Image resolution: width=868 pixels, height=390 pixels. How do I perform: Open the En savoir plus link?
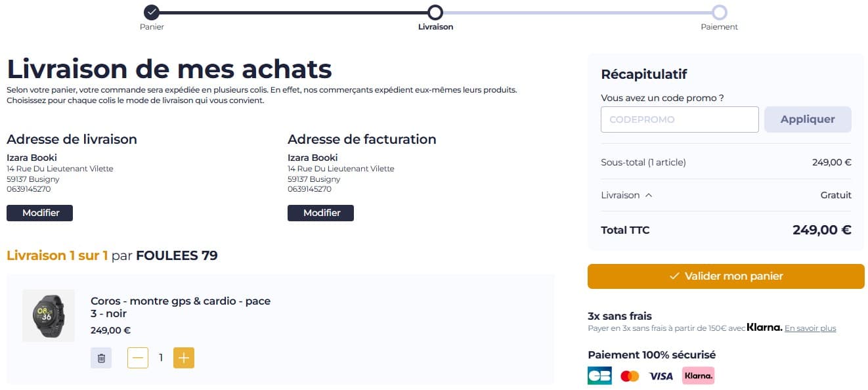click(x=810, y=328)
